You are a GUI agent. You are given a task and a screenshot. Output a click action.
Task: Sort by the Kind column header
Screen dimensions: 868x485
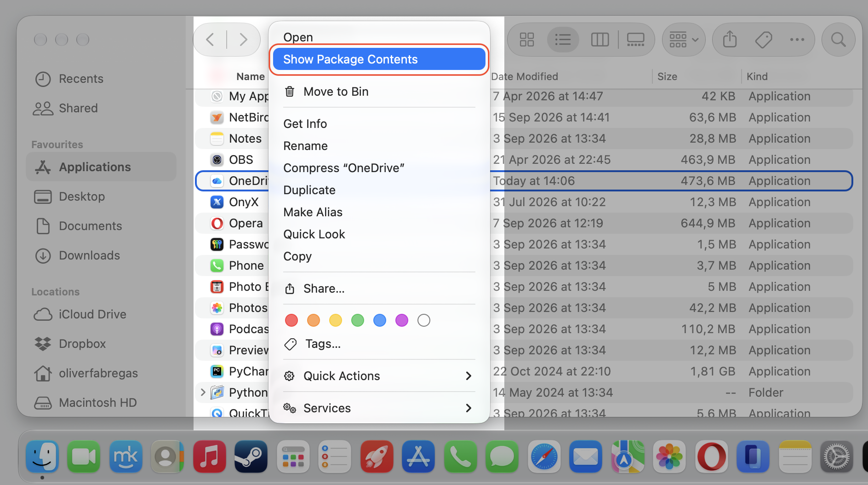pyautogui.click(x=757, y=76)
